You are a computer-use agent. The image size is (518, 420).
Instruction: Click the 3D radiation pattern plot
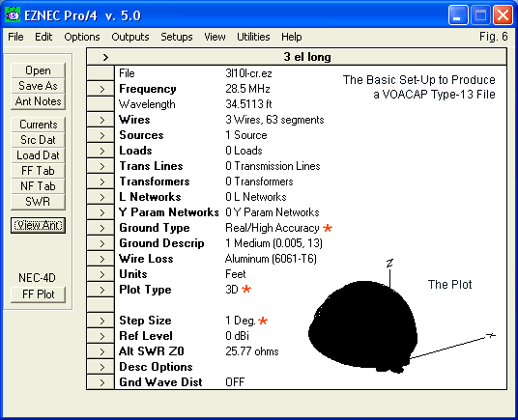pyautogui.click(x=363, y=326)
